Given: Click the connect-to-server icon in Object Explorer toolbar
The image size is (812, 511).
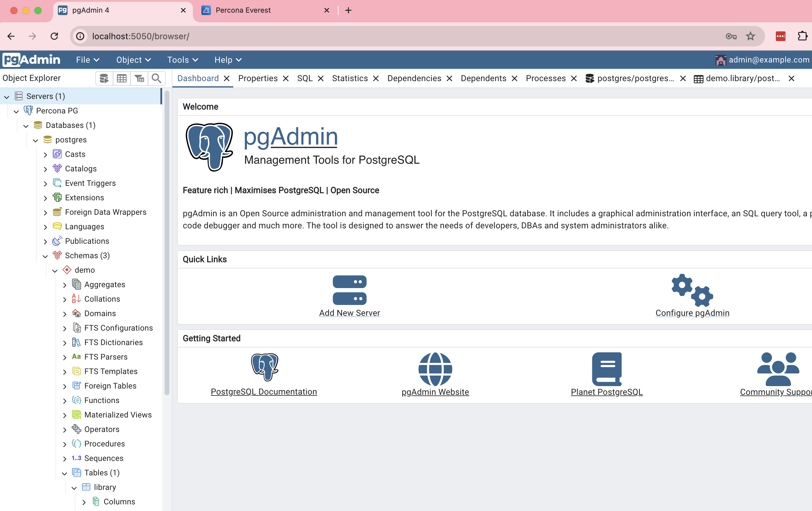Looking at the screenshot, I should pos(104,78).
